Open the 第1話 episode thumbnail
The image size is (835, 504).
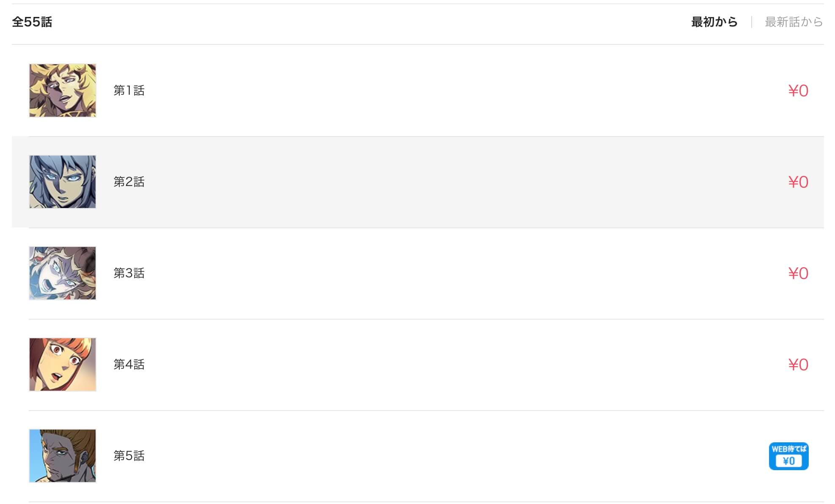(x=63, y=90)
